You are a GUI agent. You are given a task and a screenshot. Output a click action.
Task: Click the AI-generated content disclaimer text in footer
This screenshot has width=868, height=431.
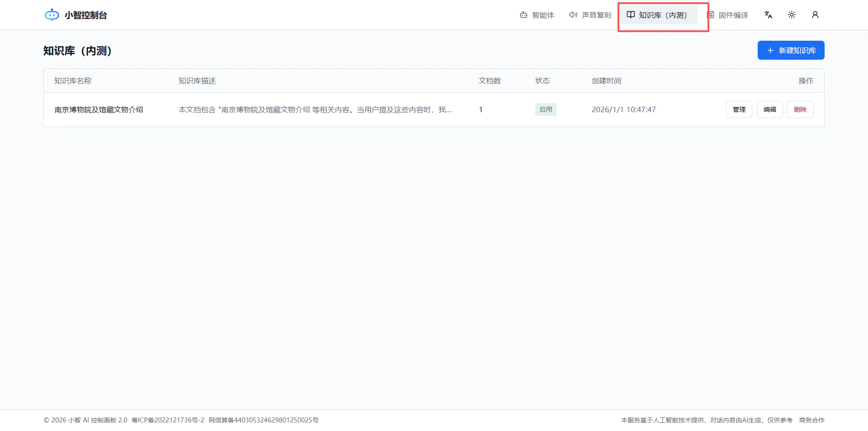707,420
